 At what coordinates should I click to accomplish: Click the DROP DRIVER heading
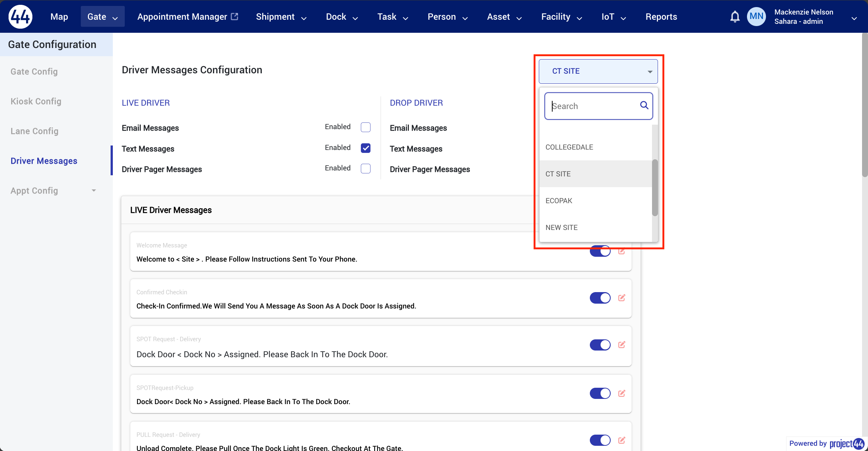[416, 103]
